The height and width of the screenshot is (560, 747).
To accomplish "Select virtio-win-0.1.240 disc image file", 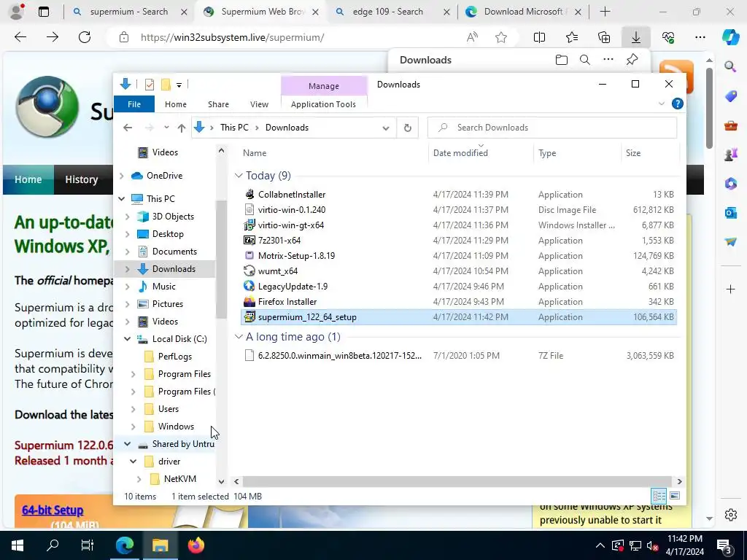I will [x=292, y=209].
